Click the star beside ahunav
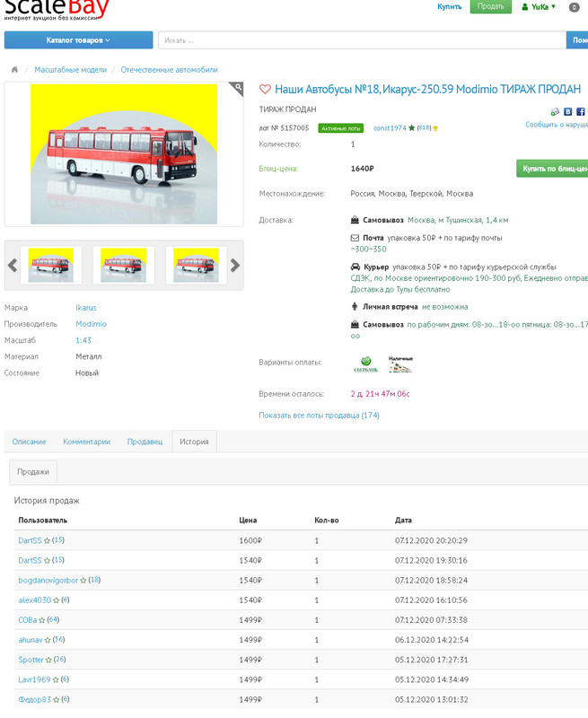 (x=48, y=640)
